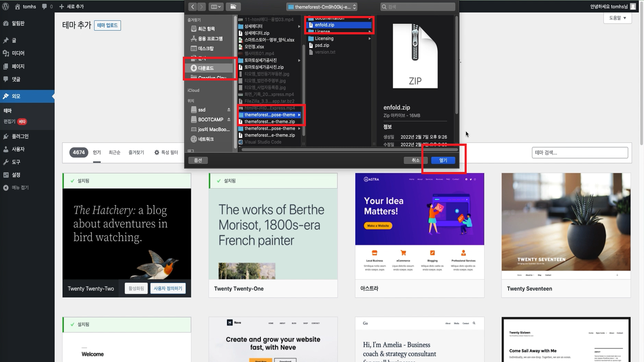Open 도구 menu in sidebar

tap(27, 162)
